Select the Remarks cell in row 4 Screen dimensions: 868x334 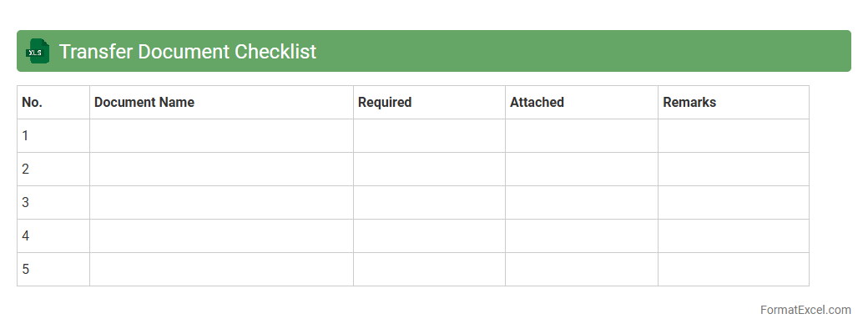733,236
